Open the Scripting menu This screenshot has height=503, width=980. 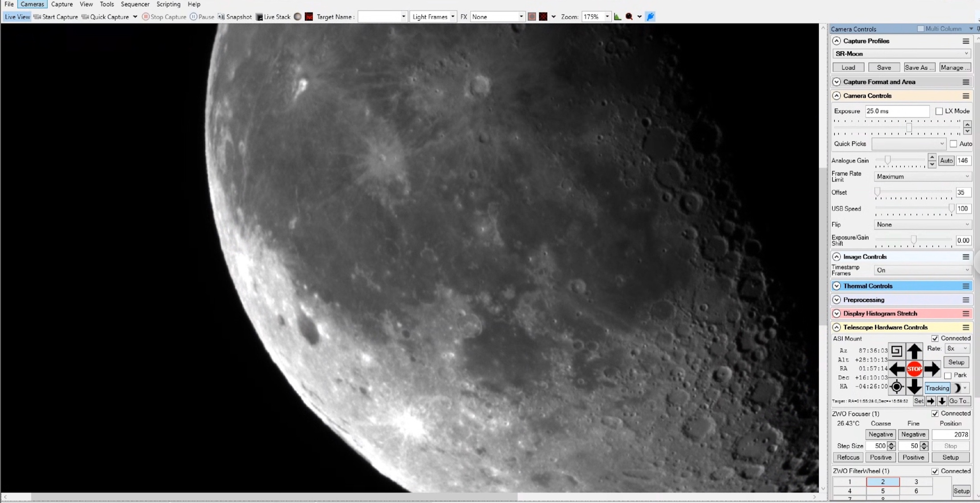[168, 4]
